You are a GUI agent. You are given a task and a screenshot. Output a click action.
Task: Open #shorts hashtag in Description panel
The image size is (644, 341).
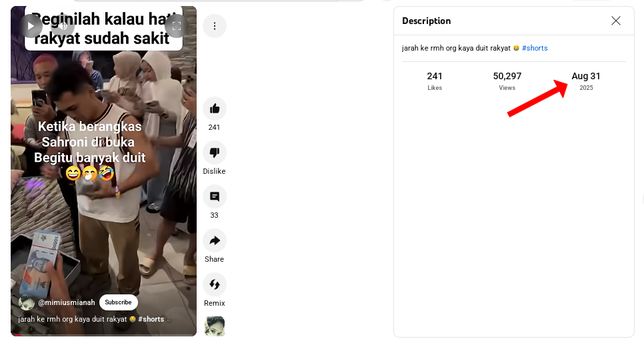[535, 48]
